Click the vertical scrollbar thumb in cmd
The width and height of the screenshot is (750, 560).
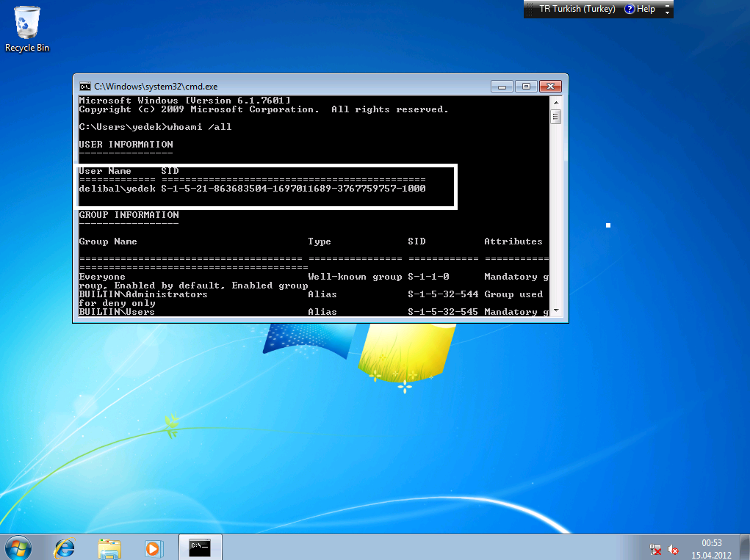556,117
